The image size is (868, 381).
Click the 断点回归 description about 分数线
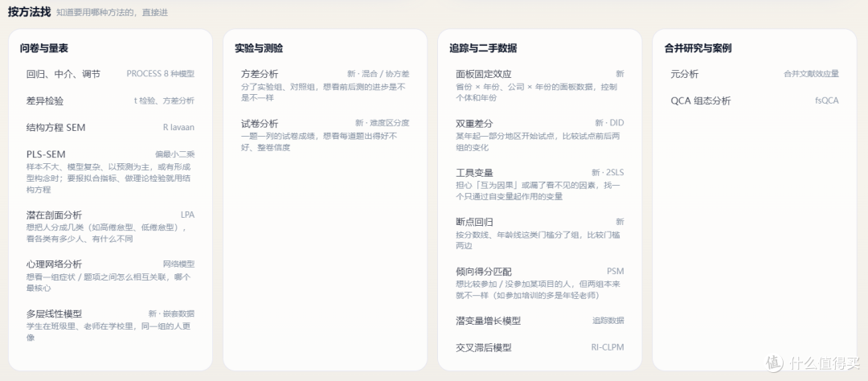[538, 240]
